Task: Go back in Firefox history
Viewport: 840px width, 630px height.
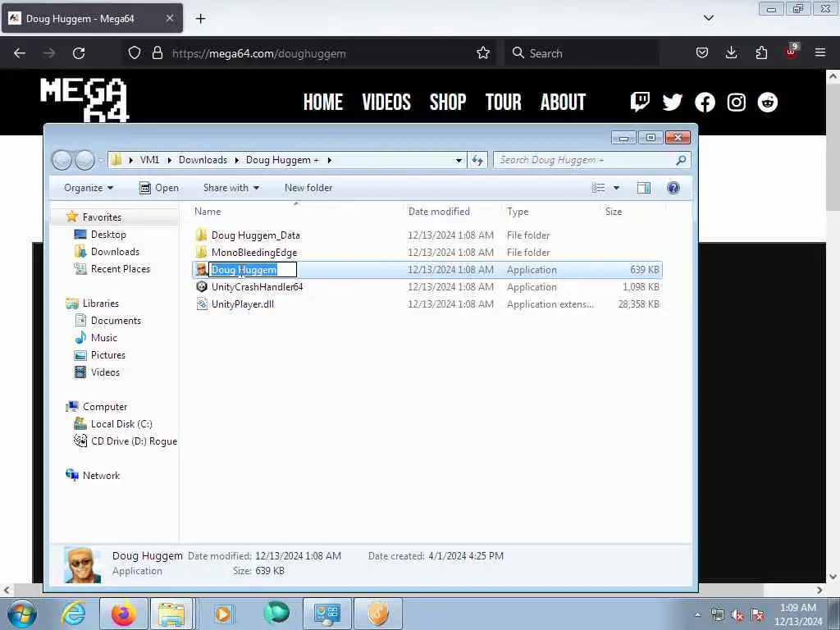Action: [x=20, y=53]
